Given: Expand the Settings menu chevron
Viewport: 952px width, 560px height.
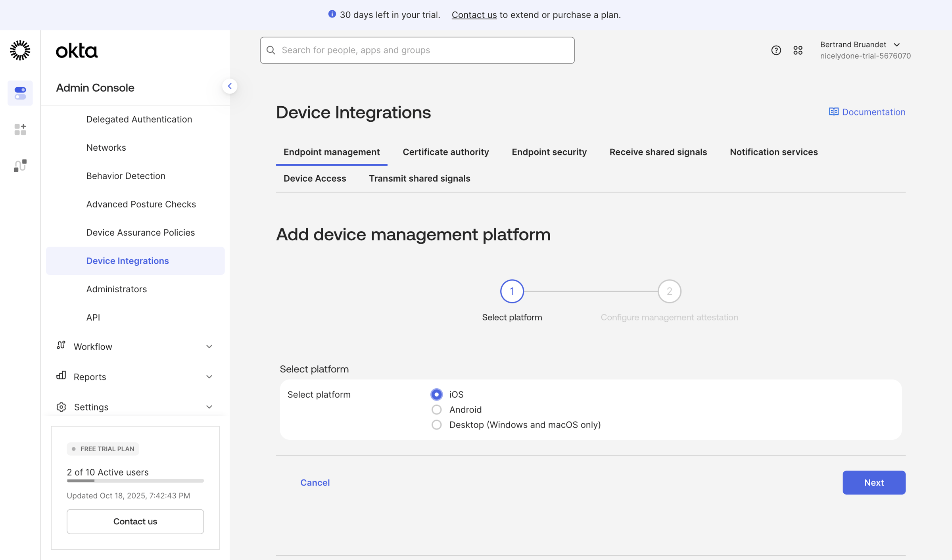Looking at the screenshot, I should pyautogui.click(x=209, y=407).
